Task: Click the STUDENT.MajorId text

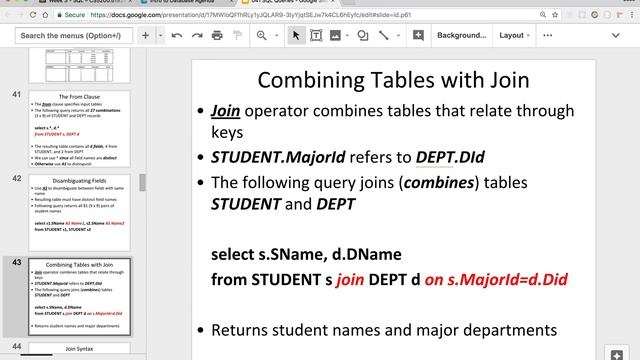Action: (x=278, y=157)
